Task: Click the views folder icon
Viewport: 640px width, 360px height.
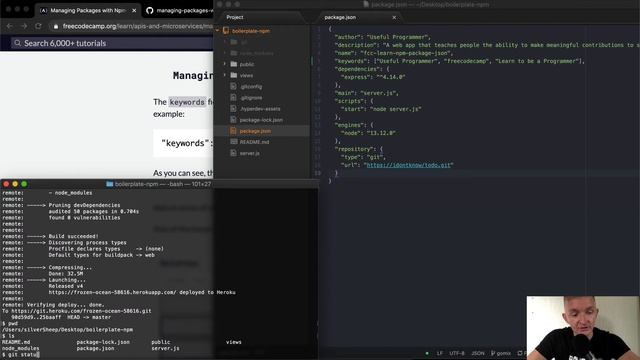Action: (233, 75)
